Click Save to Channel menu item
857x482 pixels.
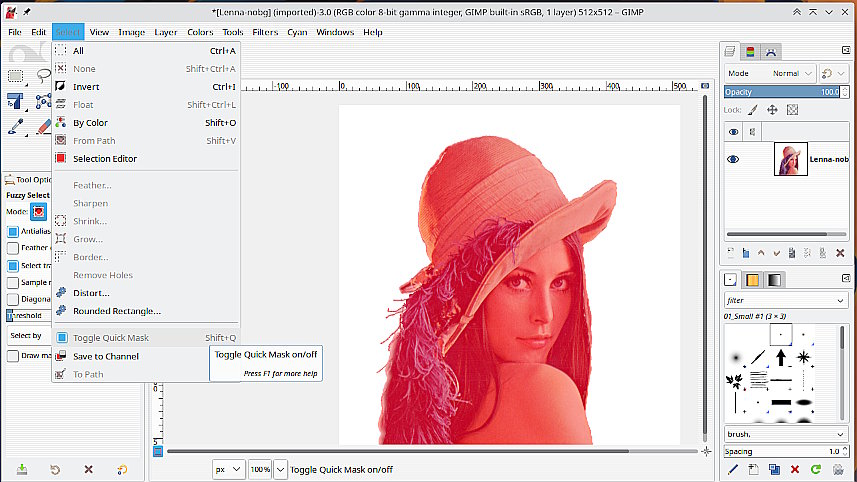tap(105, 356)
